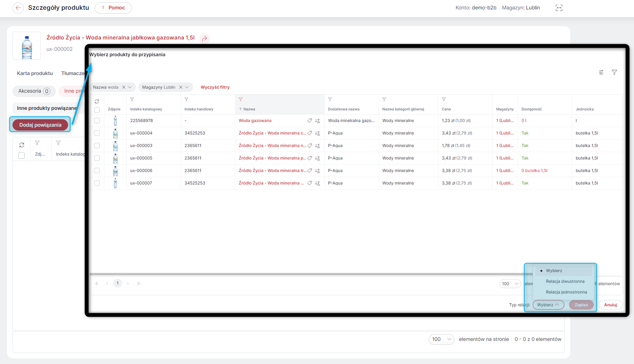The height and width of the screenshot is (364, 634).
Task: Check the row ux-000005
Action: pos(97,158)
